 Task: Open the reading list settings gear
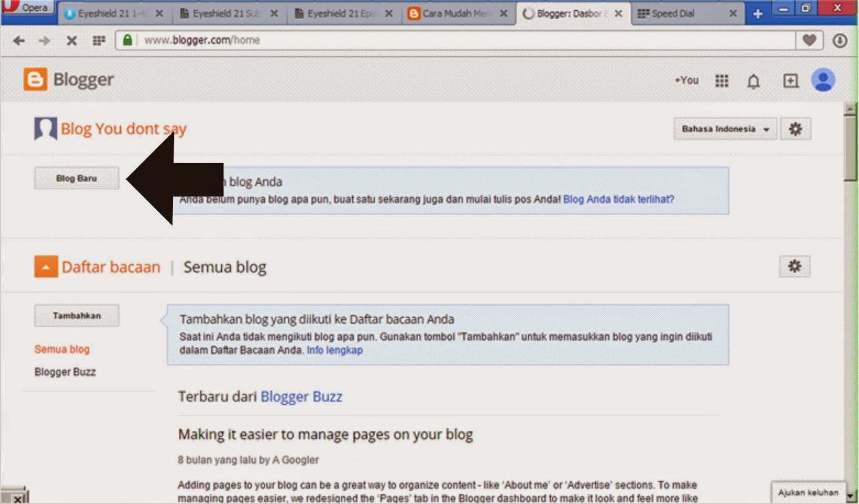point(795,266)
